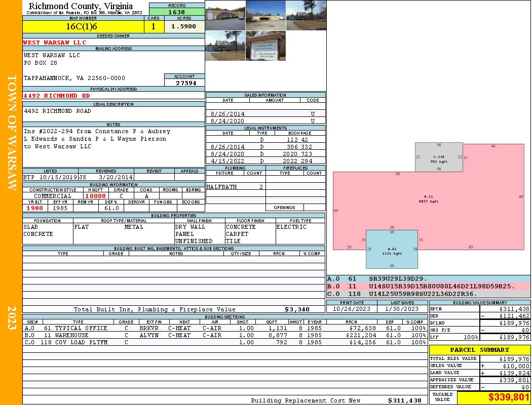Click the HALFBATH plumbing fixture entry
The width and height of the screenshot is (532, 405).
[x=221, y=187]
